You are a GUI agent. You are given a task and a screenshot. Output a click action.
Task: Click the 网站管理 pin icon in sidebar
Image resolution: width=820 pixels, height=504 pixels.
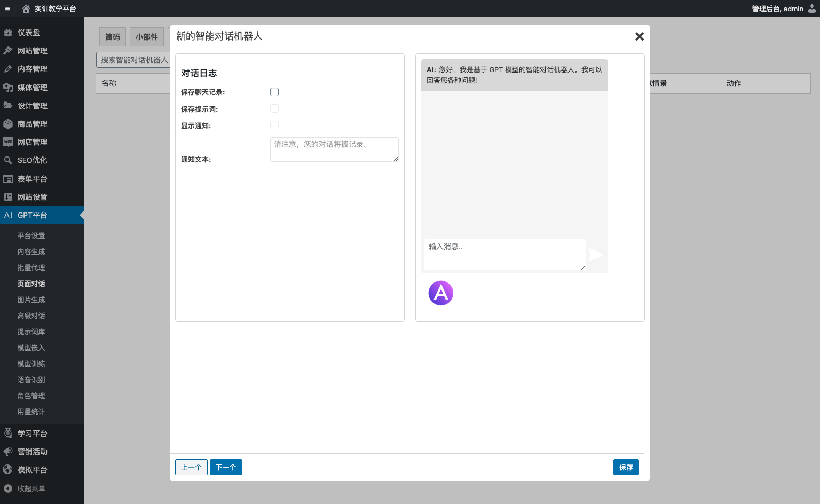[8, 51]
